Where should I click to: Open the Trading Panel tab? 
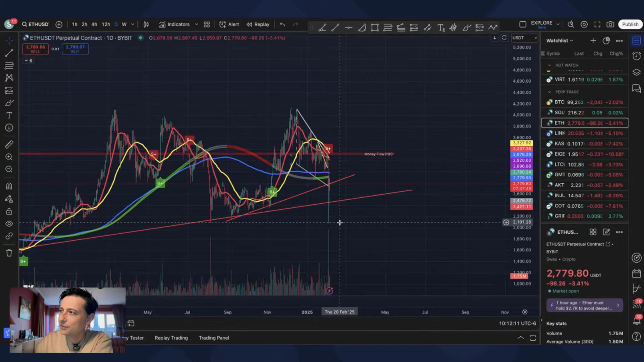(214, 338)
